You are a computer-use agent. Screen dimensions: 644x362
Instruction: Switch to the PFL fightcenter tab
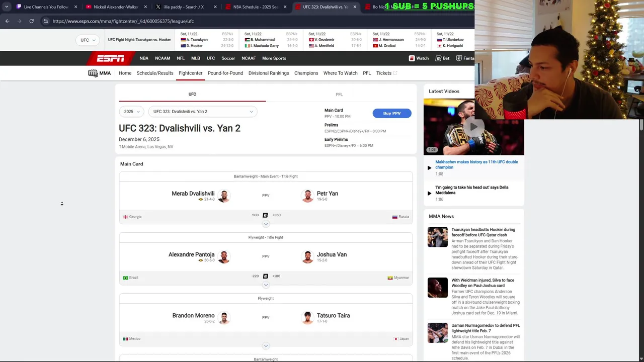tap(339, 94)
